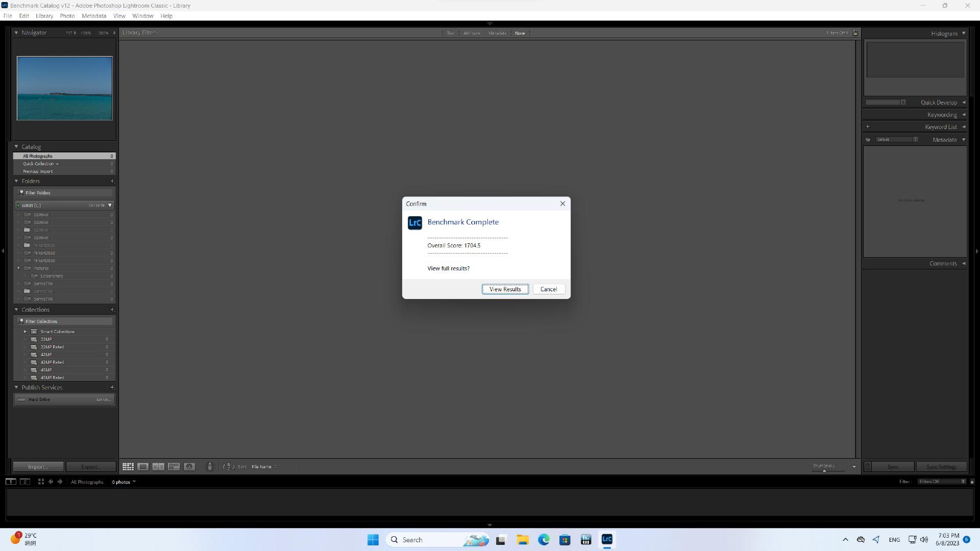The width and height of the screenshot is (980, 551).
Task: Expand Smart Collections set
Action: [x=25, y=332]
